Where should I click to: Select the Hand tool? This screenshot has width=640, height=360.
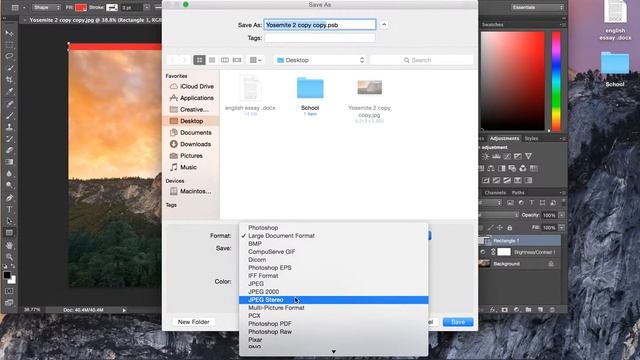9,245
